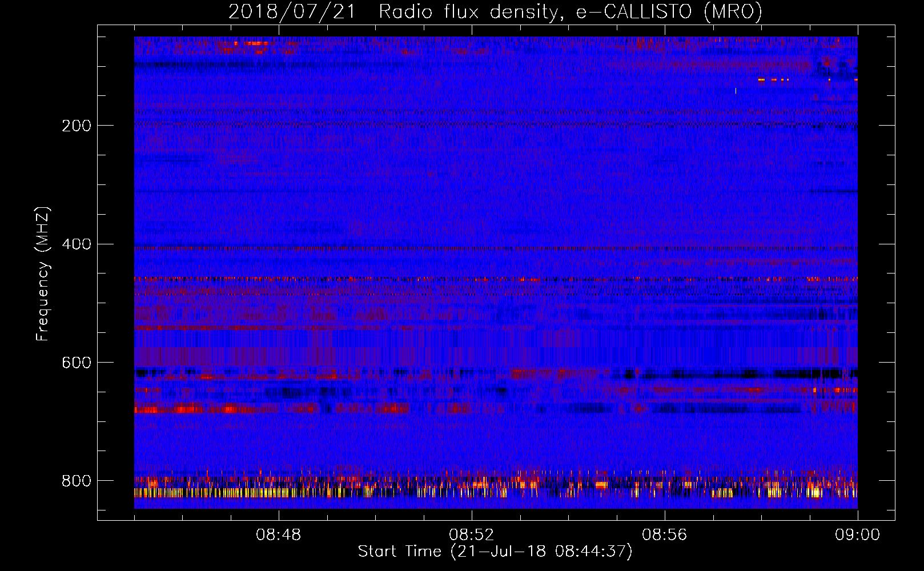Click the 09:00 time tick label

[x=858, y=535]
